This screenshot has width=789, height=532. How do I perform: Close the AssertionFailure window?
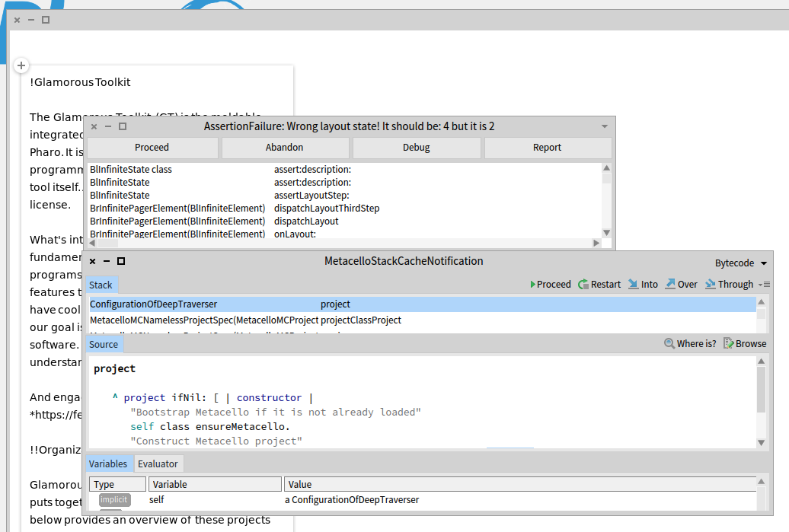click(x=94, y=126)
